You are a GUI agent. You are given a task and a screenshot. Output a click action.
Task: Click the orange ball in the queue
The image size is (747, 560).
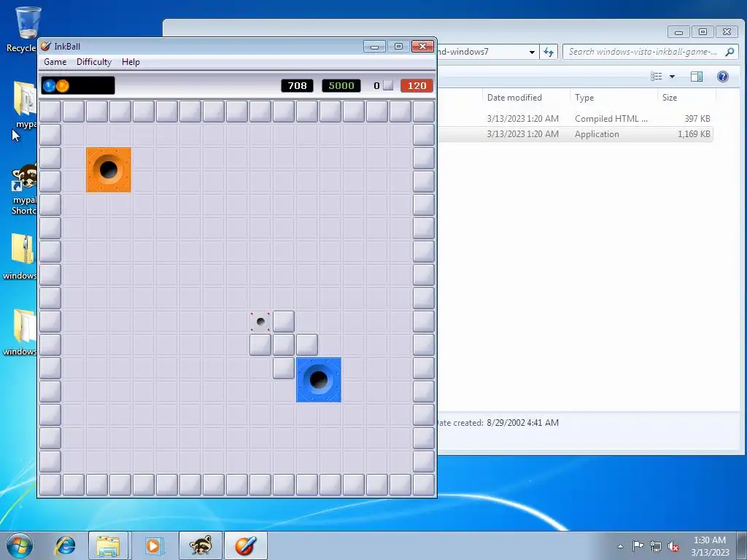(63, 86)
